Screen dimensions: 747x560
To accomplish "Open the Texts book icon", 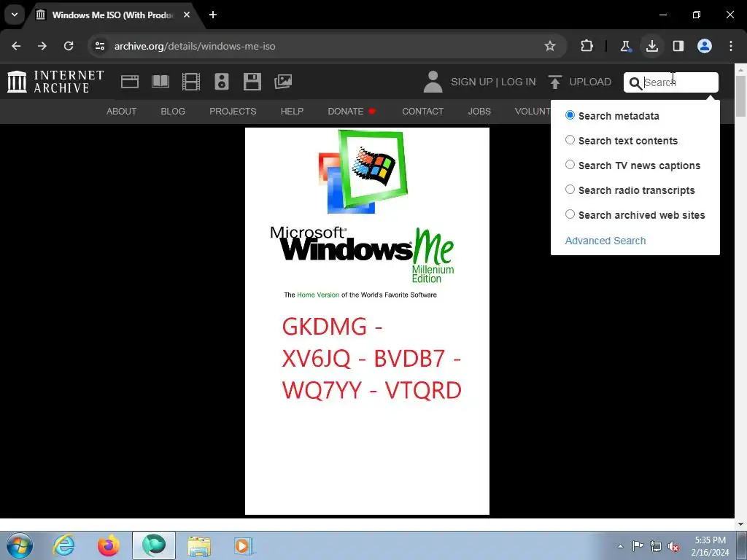I will point(160,82).
